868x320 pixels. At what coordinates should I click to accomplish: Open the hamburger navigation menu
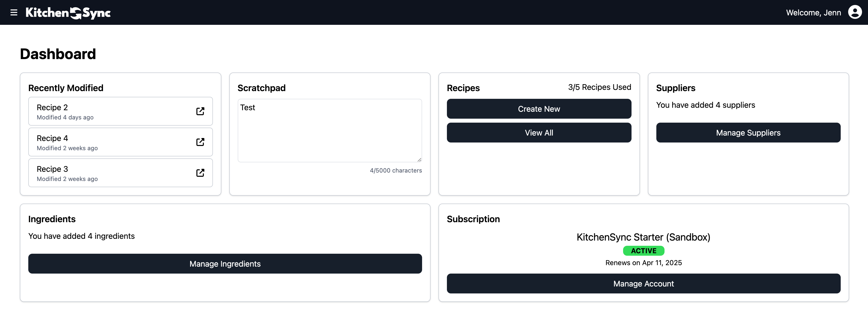(x=14, y=12)
